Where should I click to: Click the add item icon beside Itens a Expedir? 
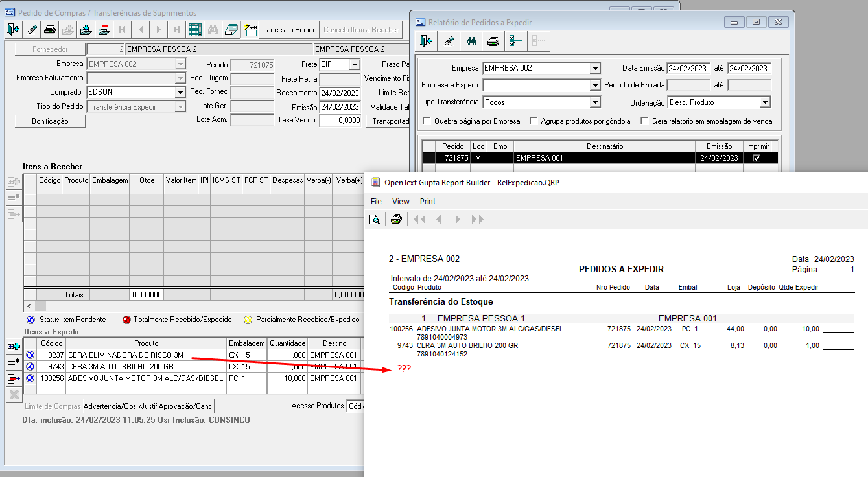coord(14,346)
